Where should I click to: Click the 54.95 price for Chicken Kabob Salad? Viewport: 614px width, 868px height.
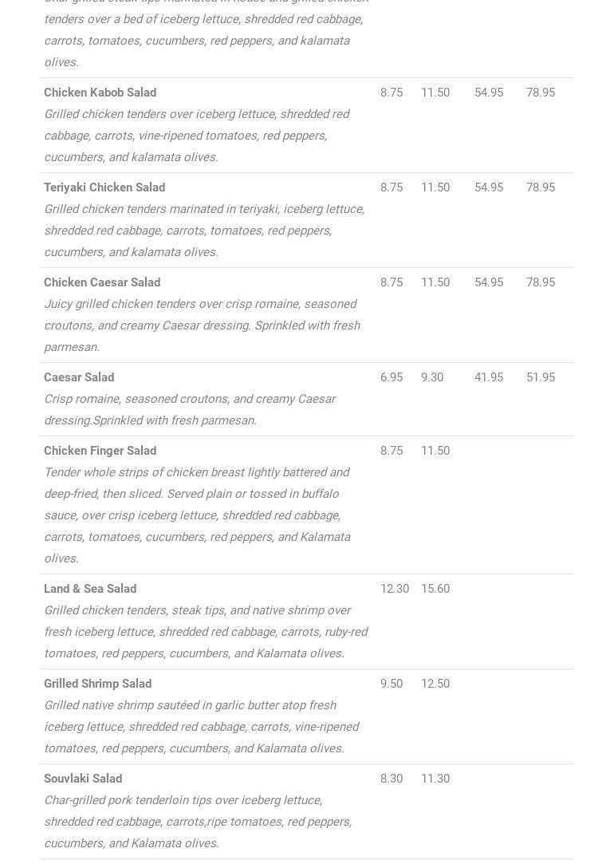[489, 93]
